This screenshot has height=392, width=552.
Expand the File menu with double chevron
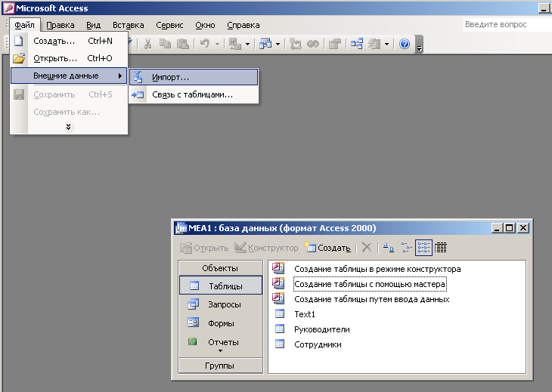(x=69, y=127)
